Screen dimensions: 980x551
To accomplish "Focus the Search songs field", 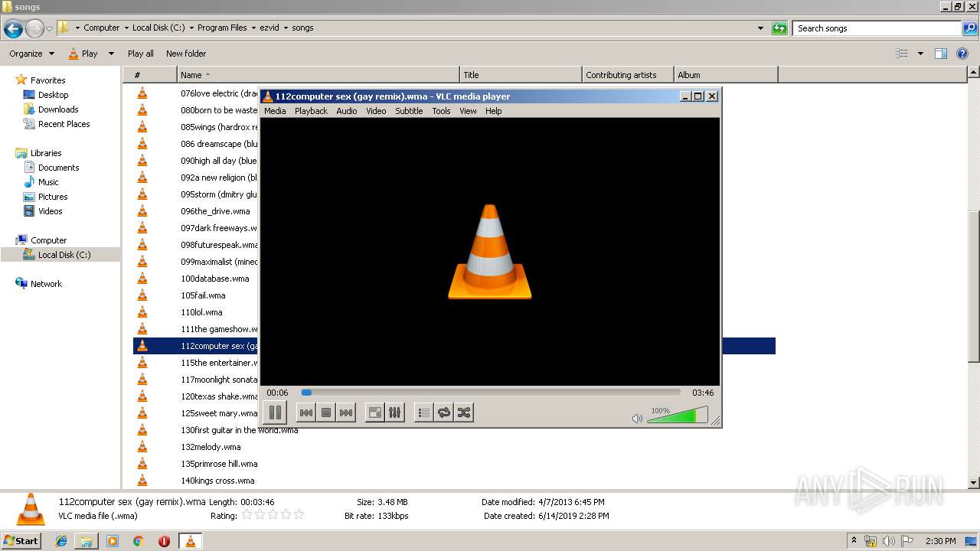I will click(x=877, y=28).
